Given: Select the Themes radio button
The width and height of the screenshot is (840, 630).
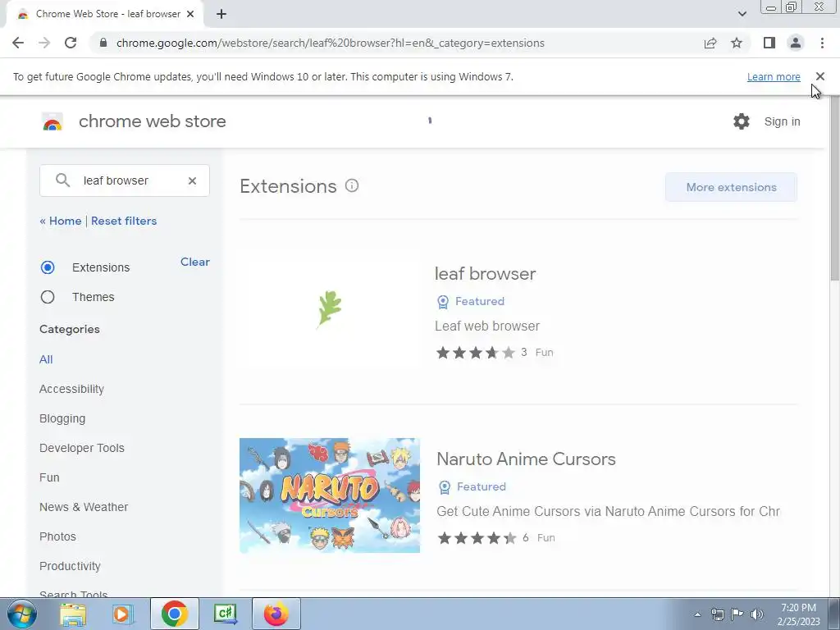Looking at the screenshot, I should pos(48,297).
